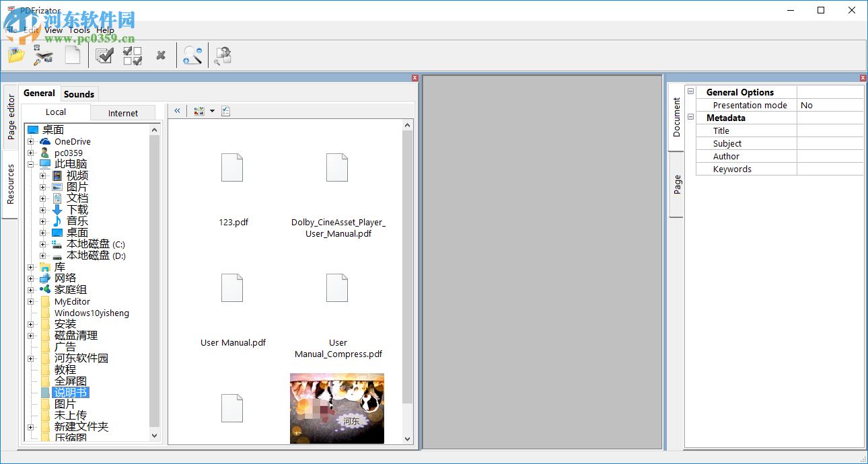868x464 pixels.
Task: Select 桌面 root in folder tree
Action: click(x=53, y=130)
